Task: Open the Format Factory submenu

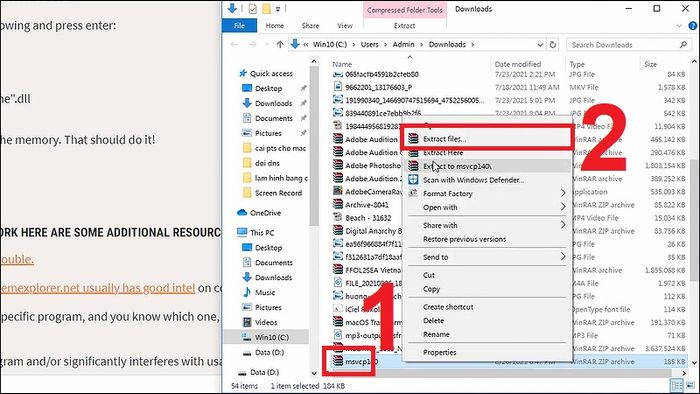Action: (487, 194)
